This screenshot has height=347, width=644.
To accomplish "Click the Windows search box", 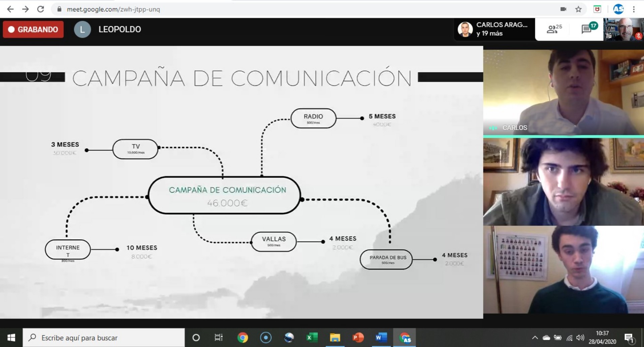I will click(104, 338).
